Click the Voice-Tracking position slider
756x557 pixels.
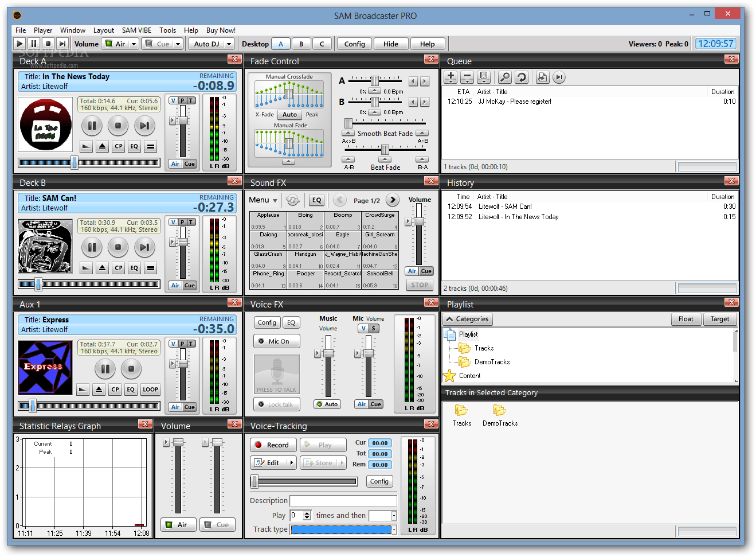coord(304,481)
